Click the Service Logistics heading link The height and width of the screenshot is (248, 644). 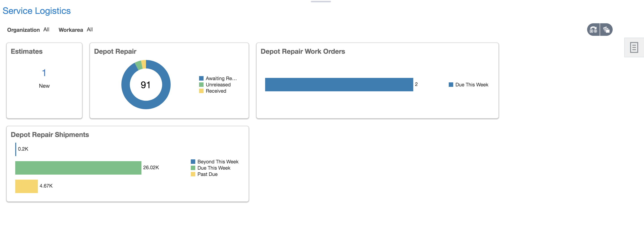pyautogui.click(x=37, y=11)
